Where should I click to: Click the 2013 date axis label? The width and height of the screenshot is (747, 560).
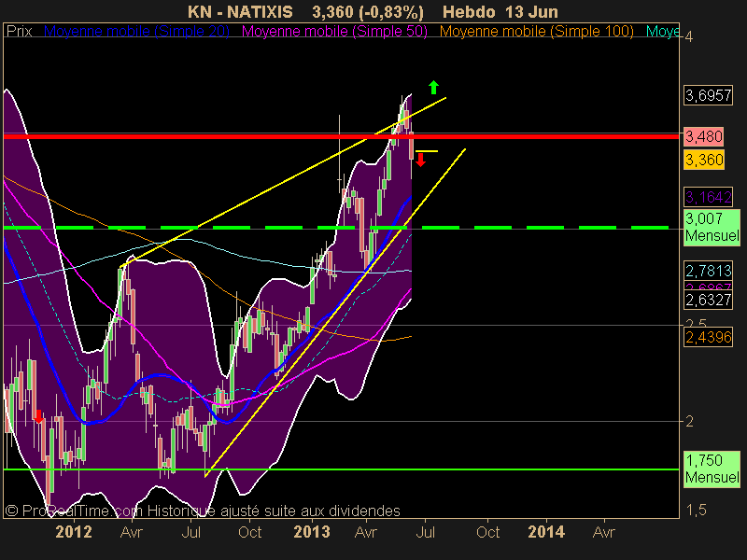pyautogui.click(x=312, y=532)
